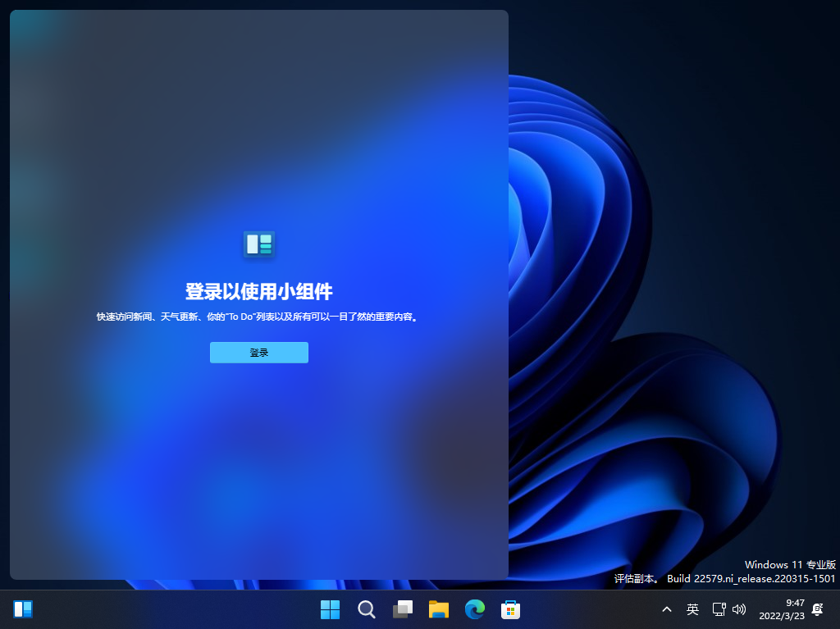This screenshot has height=629, width=840.
Task: Click the 登录以使用小组件 heading text
Action: 258,291
